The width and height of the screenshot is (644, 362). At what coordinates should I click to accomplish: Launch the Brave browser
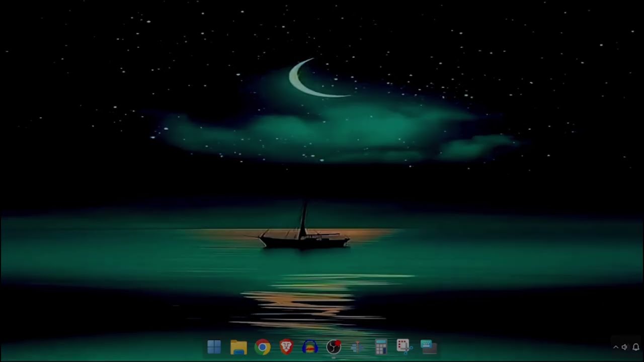click(x=286, y=346)
